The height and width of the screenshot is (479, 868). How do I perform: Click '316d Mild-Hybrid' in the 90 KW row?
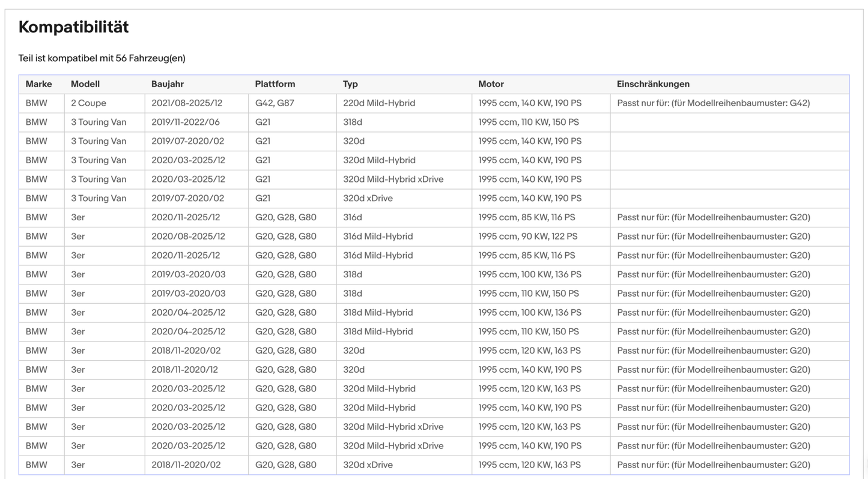378,236
